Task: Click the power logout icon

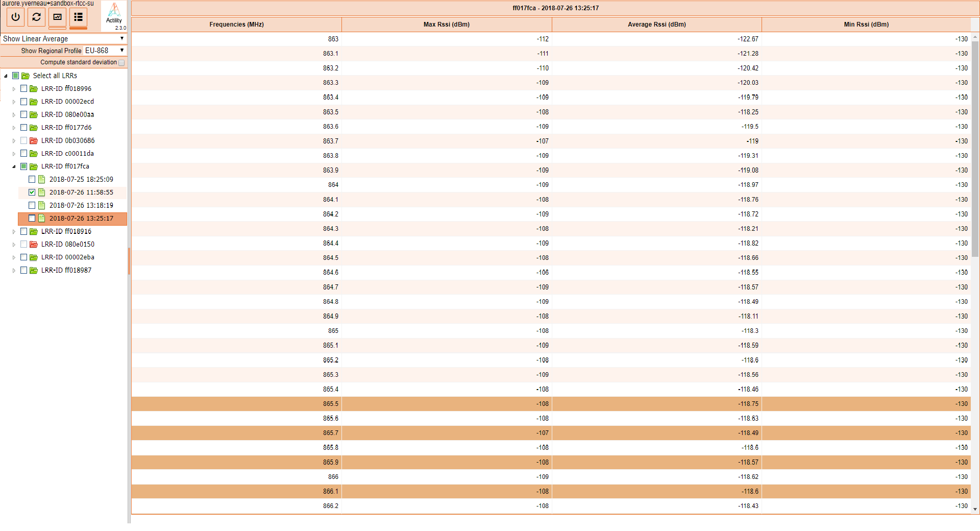Action: 16,17
